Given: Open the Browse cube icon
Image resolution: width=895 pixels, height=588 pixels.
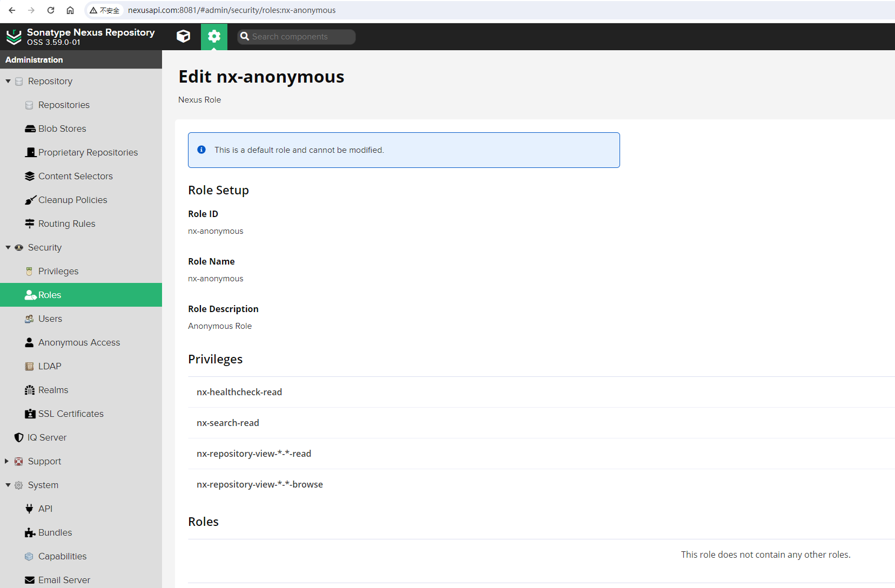Looking at the screenshot, I should [x=184, y=36].
